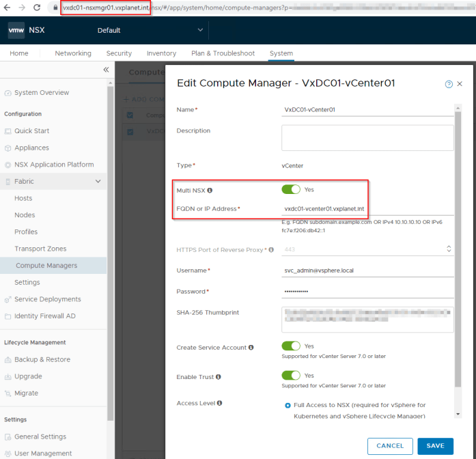Select Full Access to NSX radio option

coord(288,405)
